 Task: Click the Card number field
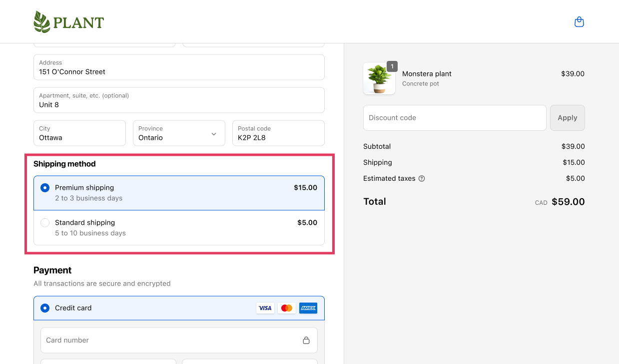[179, 340]
